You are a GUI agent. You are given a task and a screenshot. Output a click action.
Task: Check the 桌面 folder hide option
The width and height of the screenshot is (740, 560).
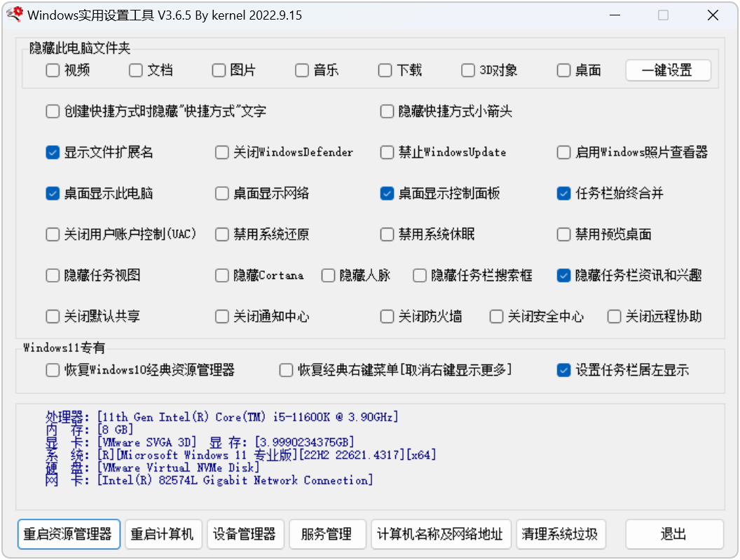(x=563, y=70)
